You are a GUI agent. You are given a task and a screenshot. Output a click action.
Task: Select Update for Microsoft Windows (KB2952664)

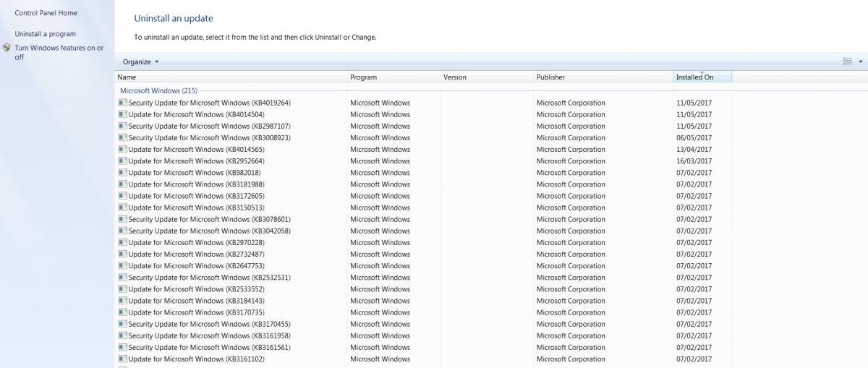coord(196,161)
